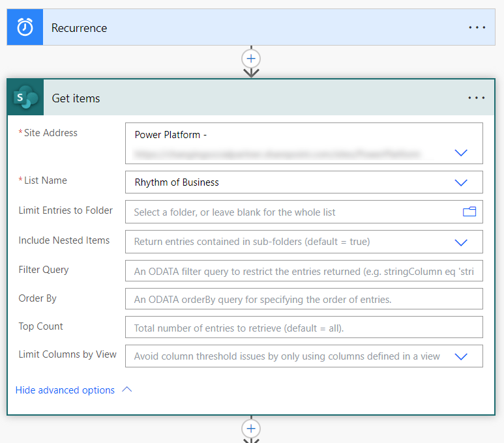Expand the List Name dropdown

pyautogui.click(x=461, y=182)
